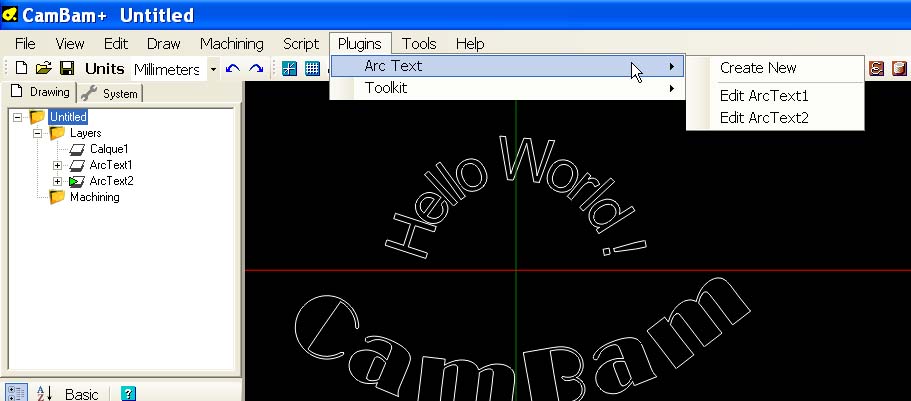Click the Calque1 layer icon

[x=77, y=149]
